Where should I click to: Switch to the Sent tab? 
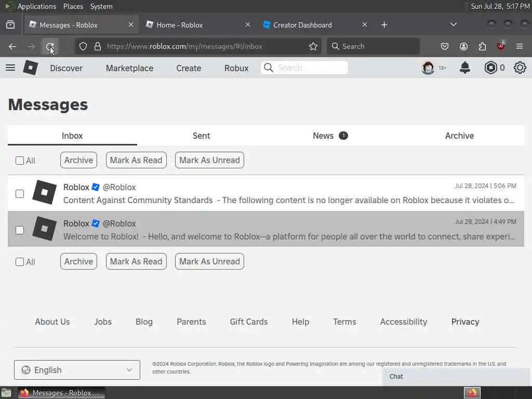coord(202,136)
